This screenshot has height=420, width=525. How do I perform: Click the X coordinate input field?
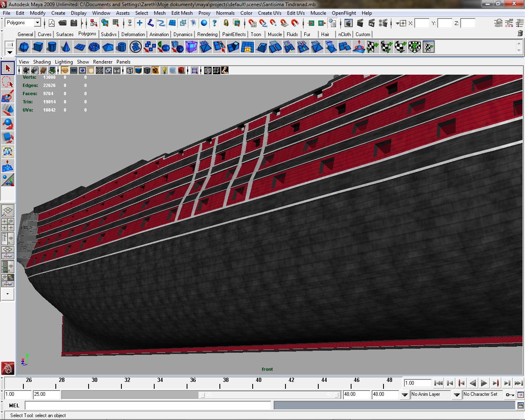point(422,23)
